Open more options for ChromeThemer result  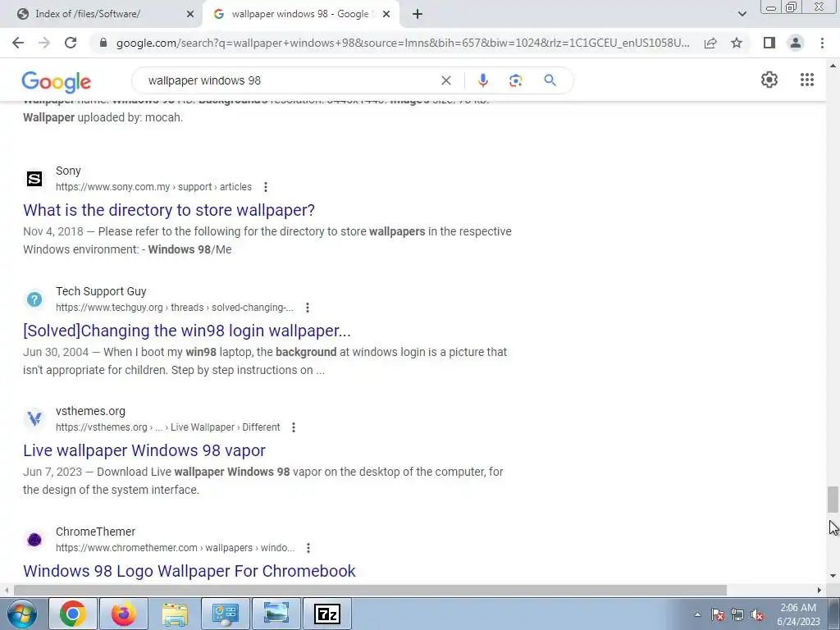click(308, 548)
